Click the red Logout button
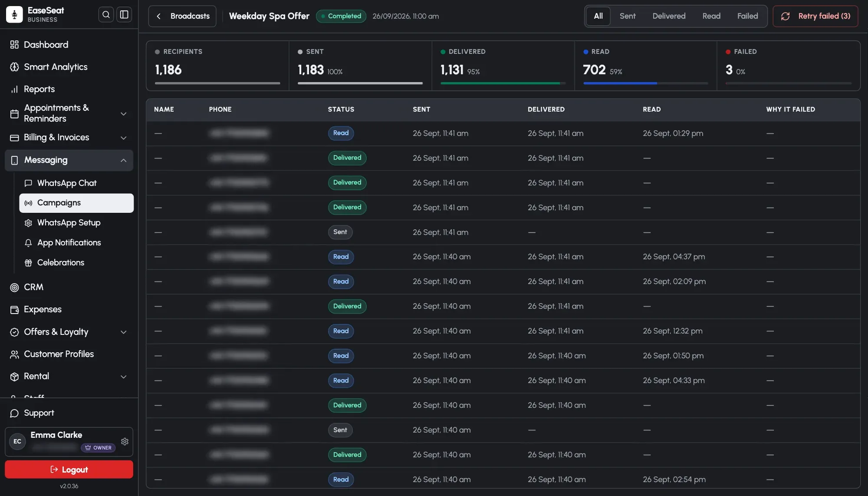Viewport: 868px width, 496px height. click(x=69, y=470)
